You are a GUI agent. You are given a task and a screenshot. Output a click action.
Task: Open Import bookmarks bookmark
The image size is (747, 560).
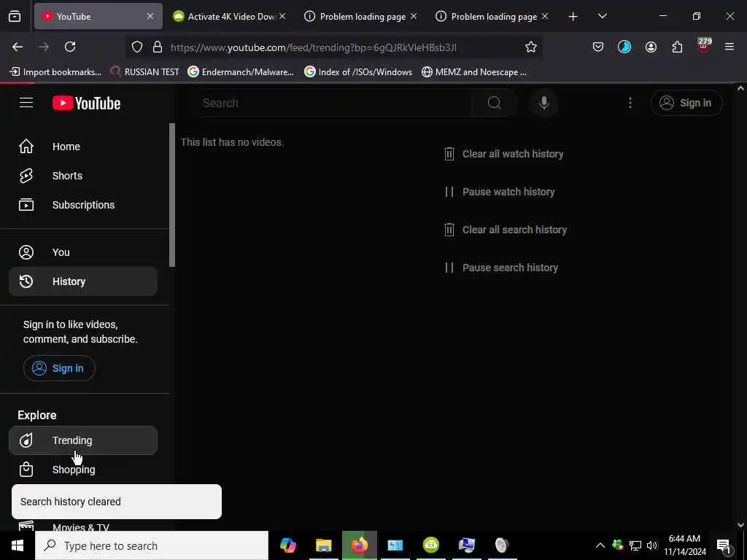[55, 72]
